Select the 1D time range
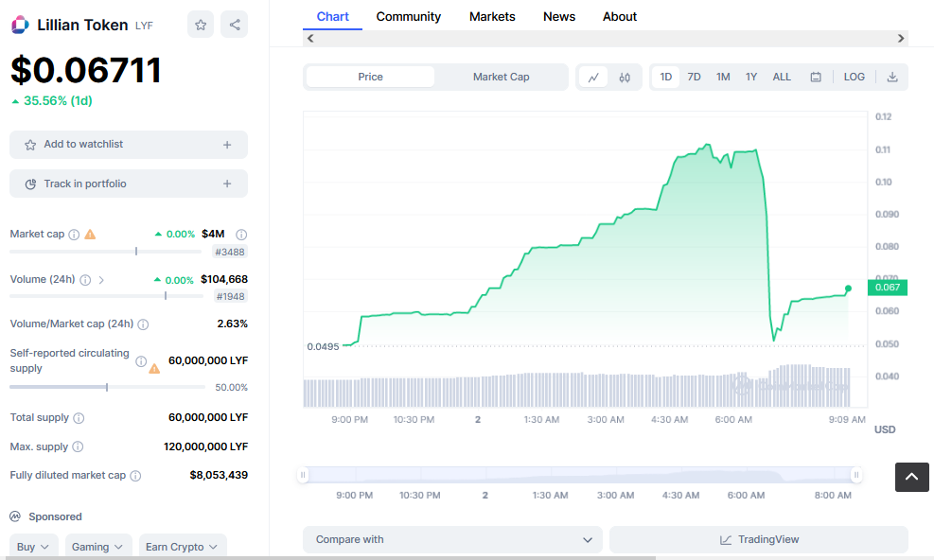This screenshot has height=560, width=934. click(666, 78)
